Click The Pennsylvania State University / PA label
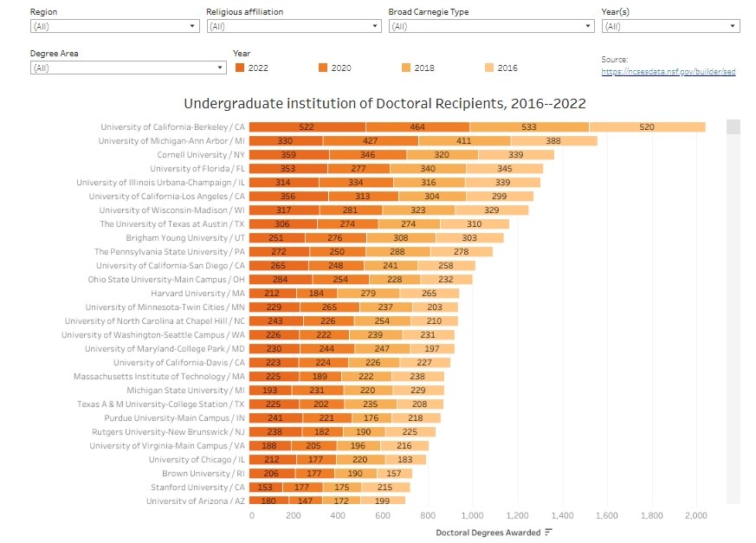The width and height of the screenshot is (756, 543). point(170,252)
